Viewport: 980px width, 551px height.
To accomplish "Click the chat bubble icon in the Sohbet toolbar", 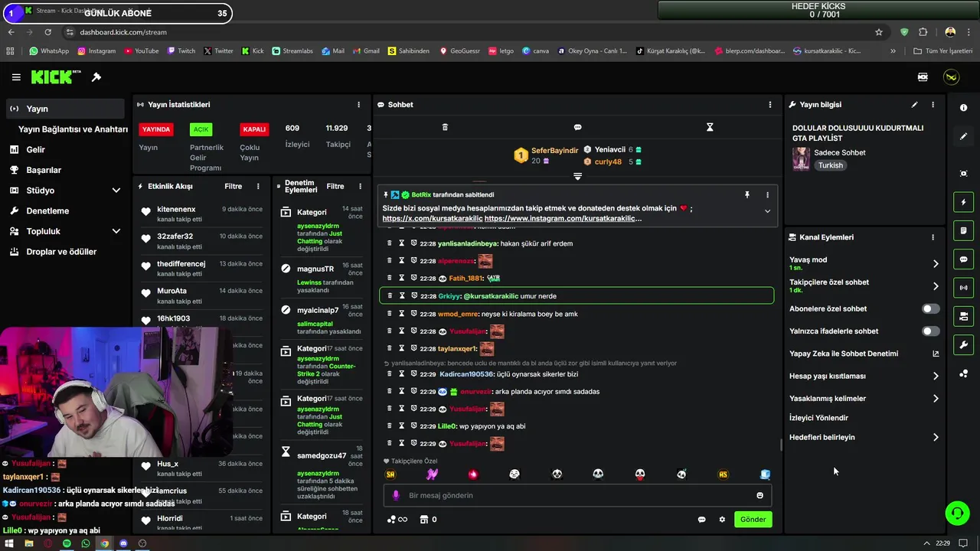I will click(x=577, y=127).
